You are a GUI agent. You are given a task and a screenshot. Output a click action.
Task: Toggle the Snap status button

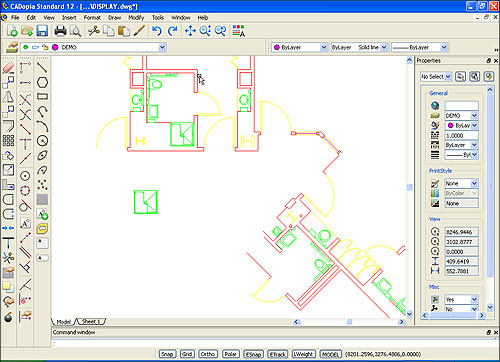[167, 354]
